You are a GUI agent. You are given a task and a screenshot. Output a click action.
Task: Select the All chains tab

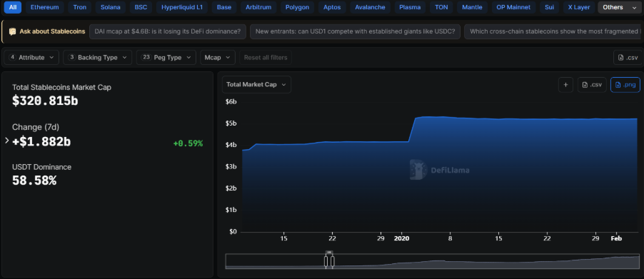[x=13, y=7]
